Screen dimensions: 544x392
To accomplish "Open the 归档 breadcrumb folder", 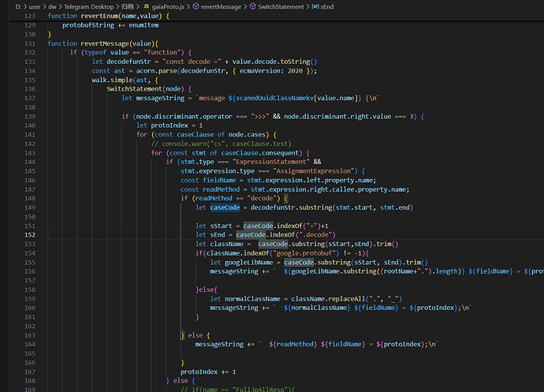I will [127, 6].
